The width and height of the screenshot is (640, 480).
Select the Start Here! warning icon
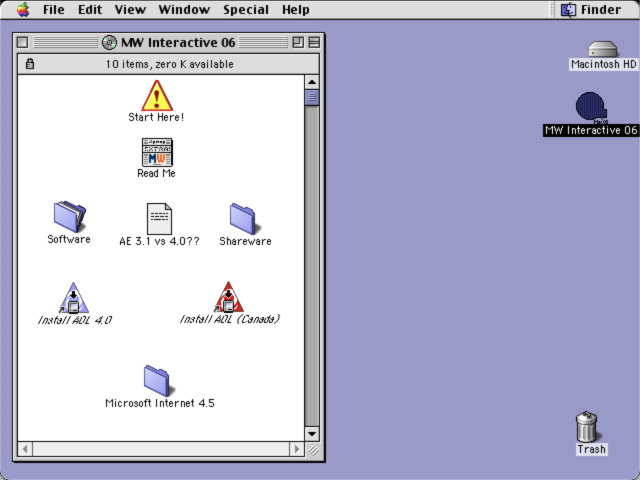click(x=157, y=96)
